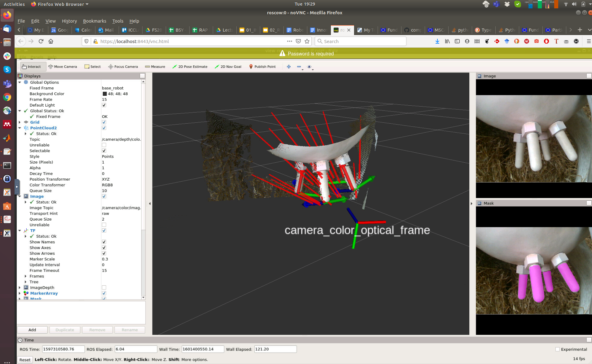
Task: Click the Fixed Frame value base_robot
Action: pos(113,88)
